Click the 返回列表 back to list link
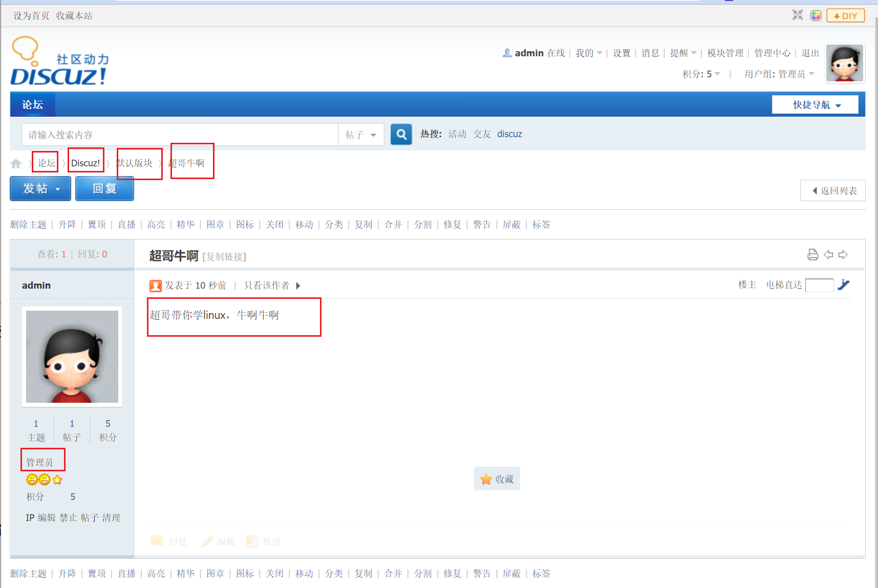 click(x=833, y=191)
